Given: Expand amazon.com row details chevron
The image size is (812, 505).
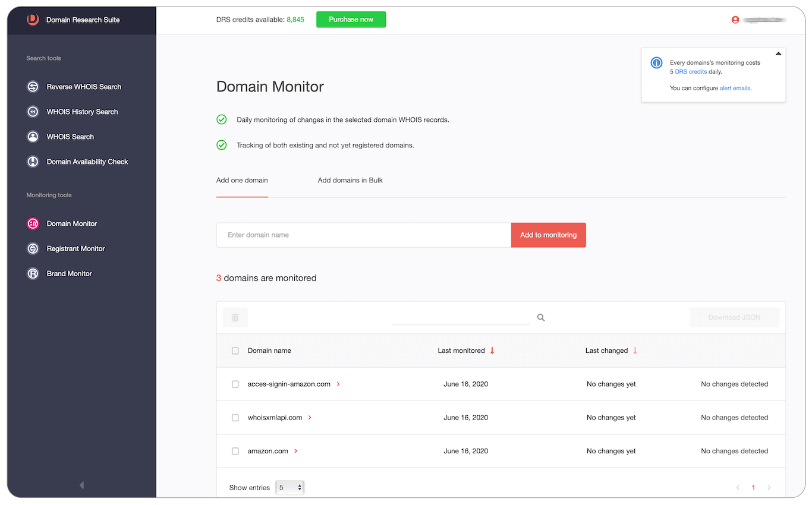Looking at the screenshot, I should tap(295, 451).
